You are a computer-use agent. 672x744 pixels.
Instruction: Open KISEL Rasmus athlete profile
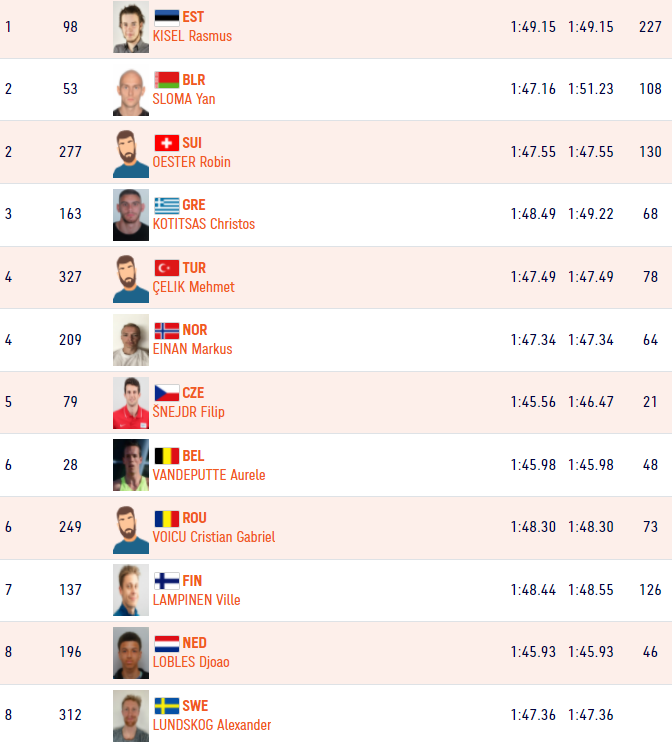tap(192, 36)
